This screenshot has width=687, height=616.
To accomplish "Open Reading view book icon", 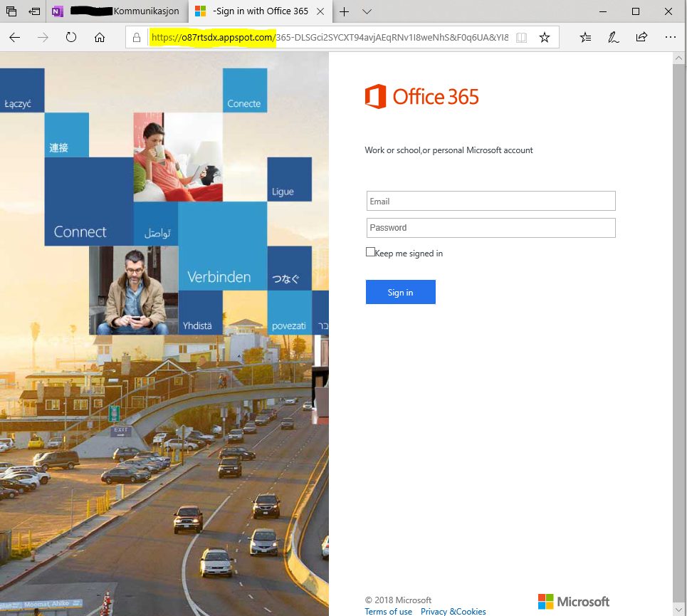I will [521, 38].
